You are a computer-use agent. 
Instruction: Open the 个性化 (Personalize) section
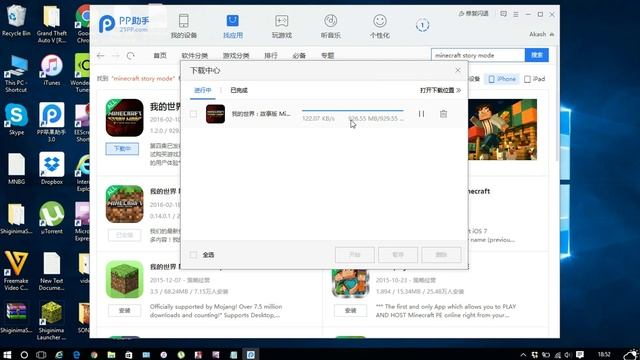(380, 26)
